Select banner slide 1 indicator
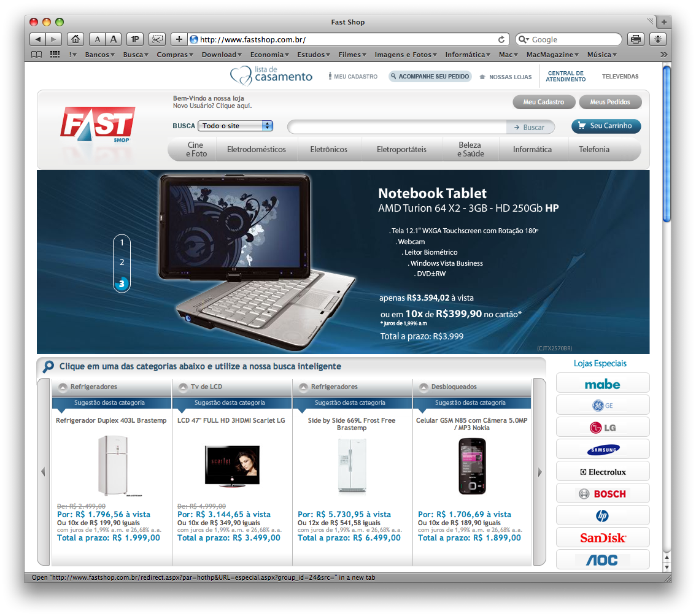 click(x=122, y=242)
